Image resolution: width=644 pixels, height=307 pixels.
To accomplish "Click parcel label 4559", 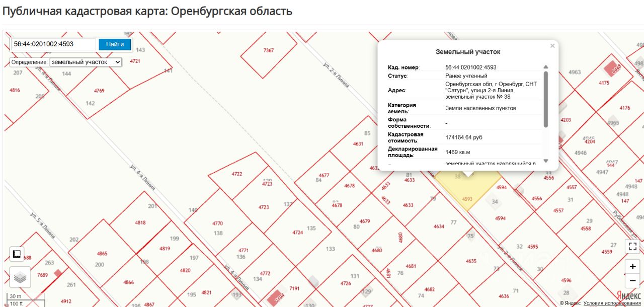I will (607, 252).
